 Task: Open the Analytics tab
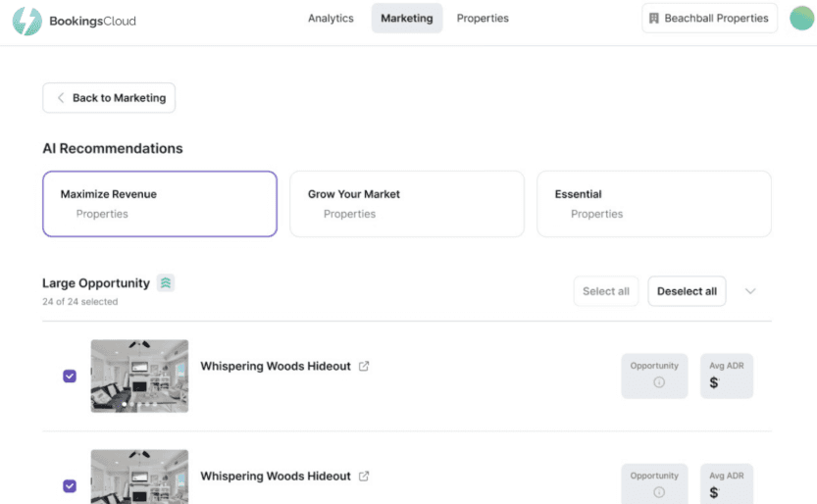pyautogui.click(x=331, y=19)
